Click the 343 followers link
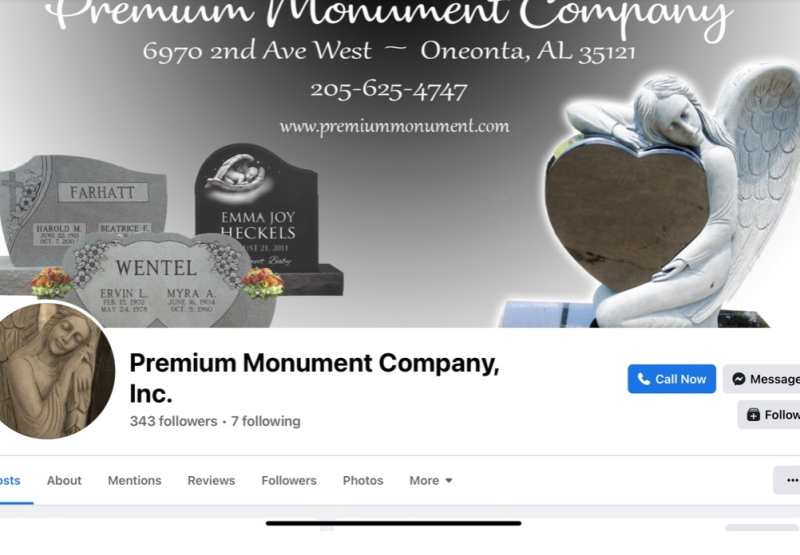The height and width of the screenshot is (555, 800). (x=173, y=421)
